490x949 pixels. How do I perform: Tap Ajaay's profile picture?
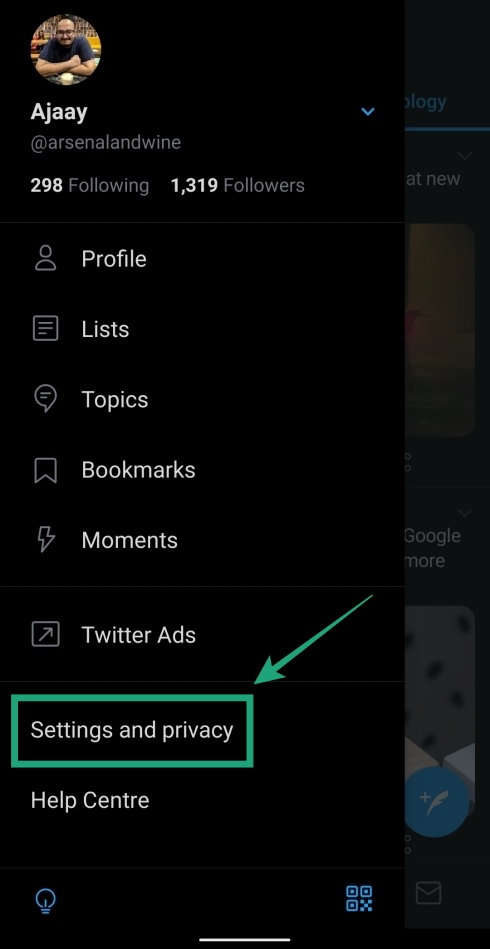click(x=66, y=49)
